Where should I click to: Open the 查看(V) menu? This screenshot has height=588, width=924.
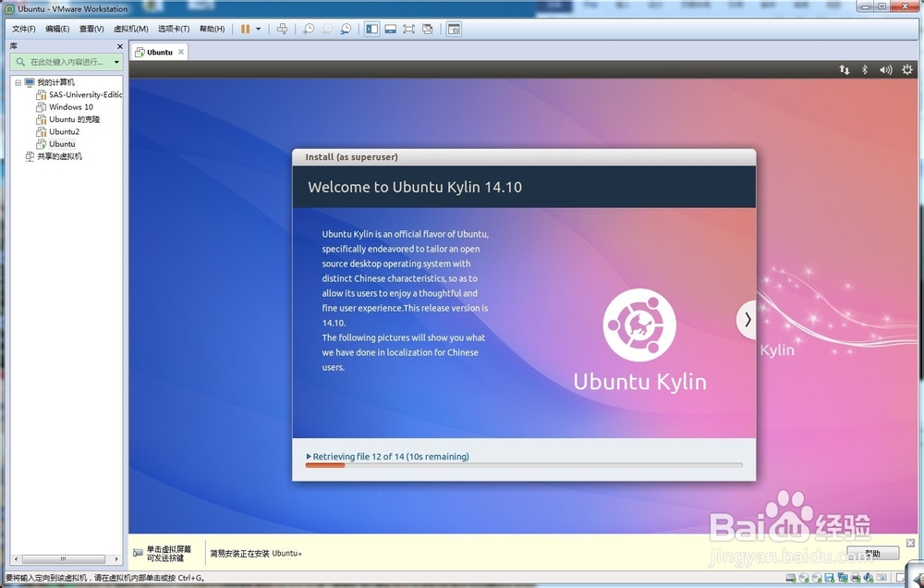tap(91, 29)
